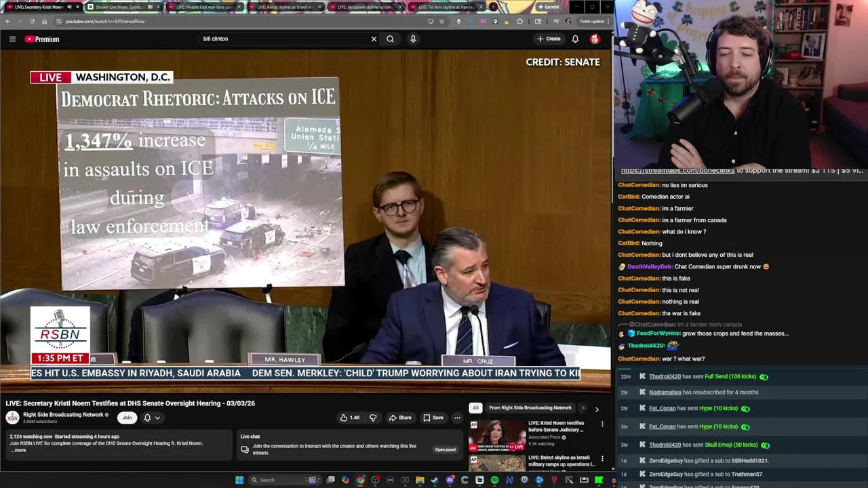
Task: Open the live chat panel
Action: tap(445, 449)
